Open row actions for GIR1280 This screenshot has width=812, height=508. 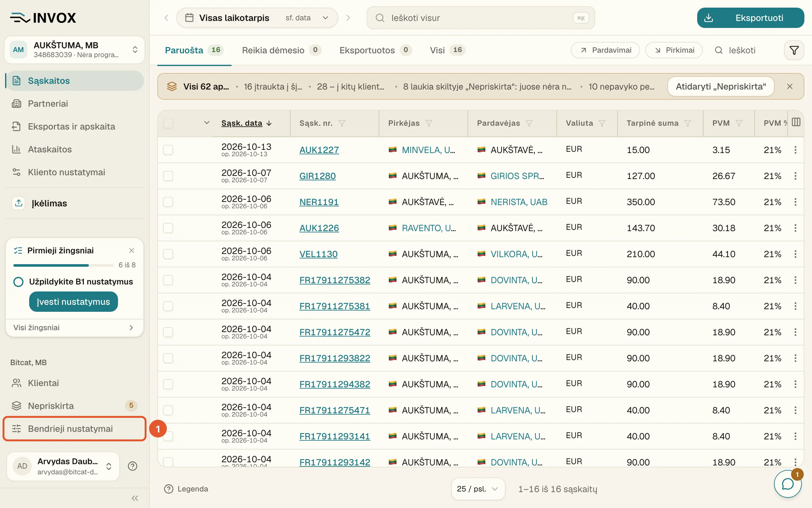[795, 176]
